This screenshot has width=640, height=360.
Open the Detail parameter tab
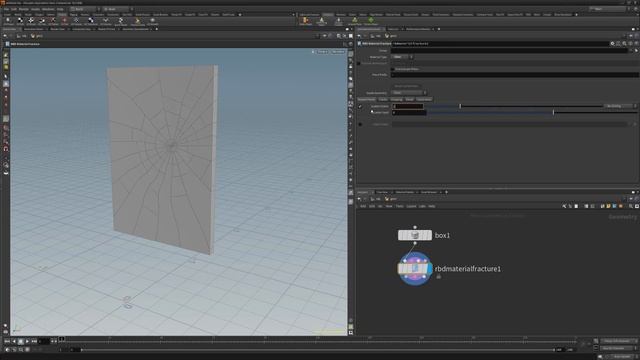(409, 99)
